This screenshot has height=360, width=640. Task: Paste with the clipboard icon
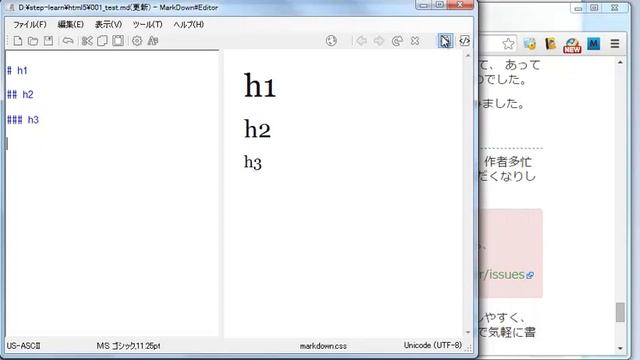tap(118, 41)
